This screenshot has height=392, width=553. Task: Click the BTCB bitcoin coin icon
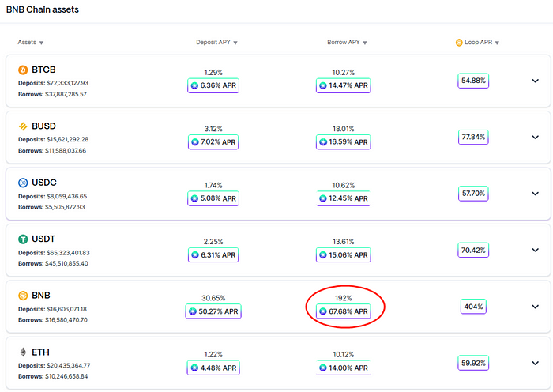click(x=23, y=70)
